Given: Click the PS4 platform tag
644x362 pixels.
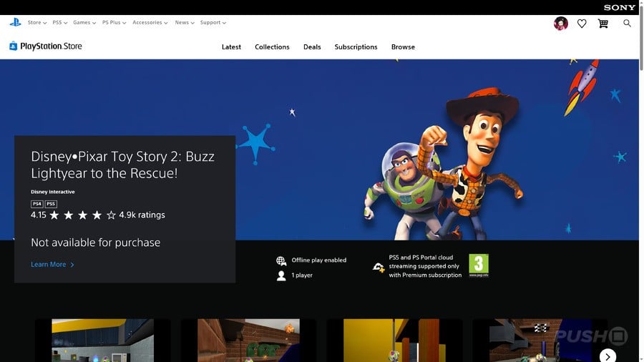Looking at the screenshot, I should pos(37,204).
